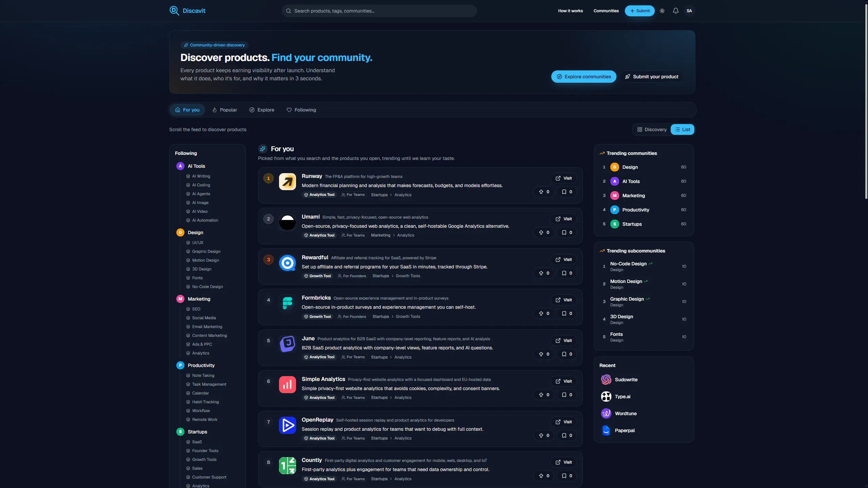Screen dimensions: 868x488
Task: Open Type.ai icon in Recent
Action: [x=606, y=396]
